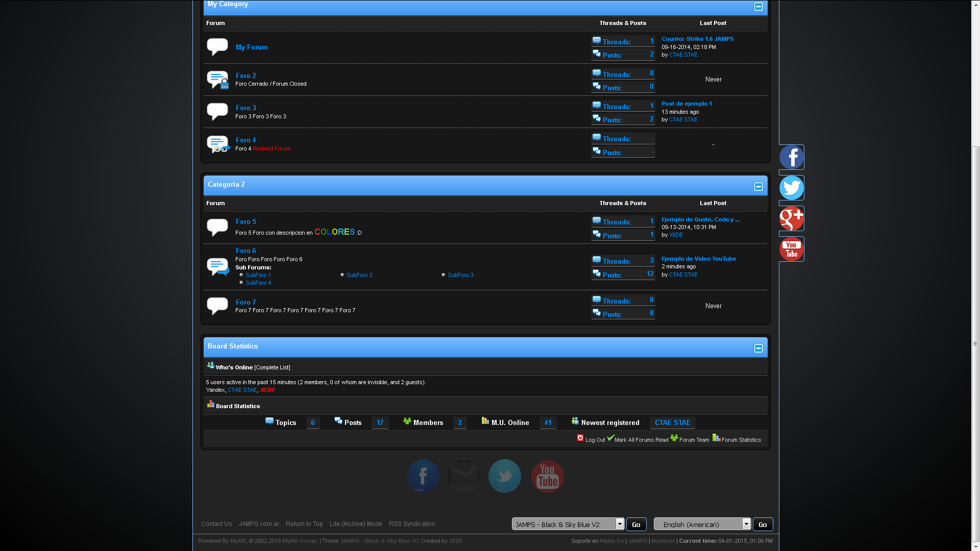Collapse the My Category section
The image size is (980, 551).
(758, 7)
